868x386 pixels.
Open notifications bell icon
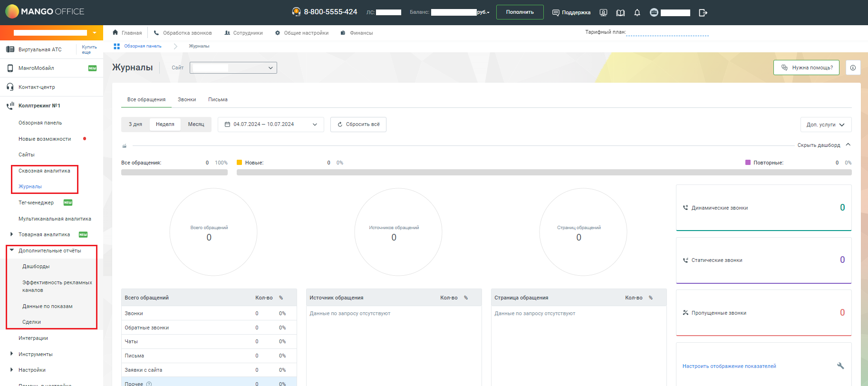pyautogui.click(x=637, y=13)
